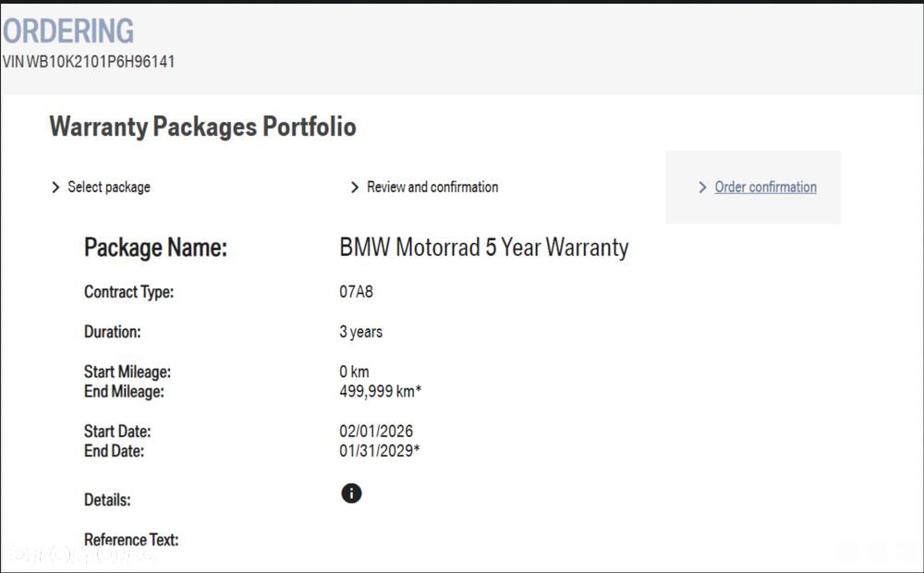
Task: Select the Package Name label
Action: (155, 248)
